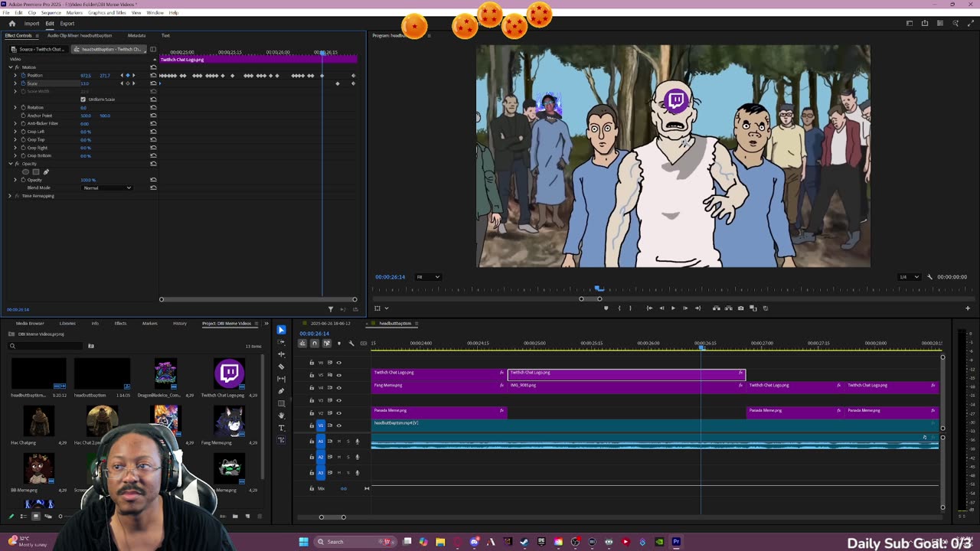The height and width of the screenshot is (551, 980).
Task: Open the Fit zoom level dropdown
Action: 428,277
